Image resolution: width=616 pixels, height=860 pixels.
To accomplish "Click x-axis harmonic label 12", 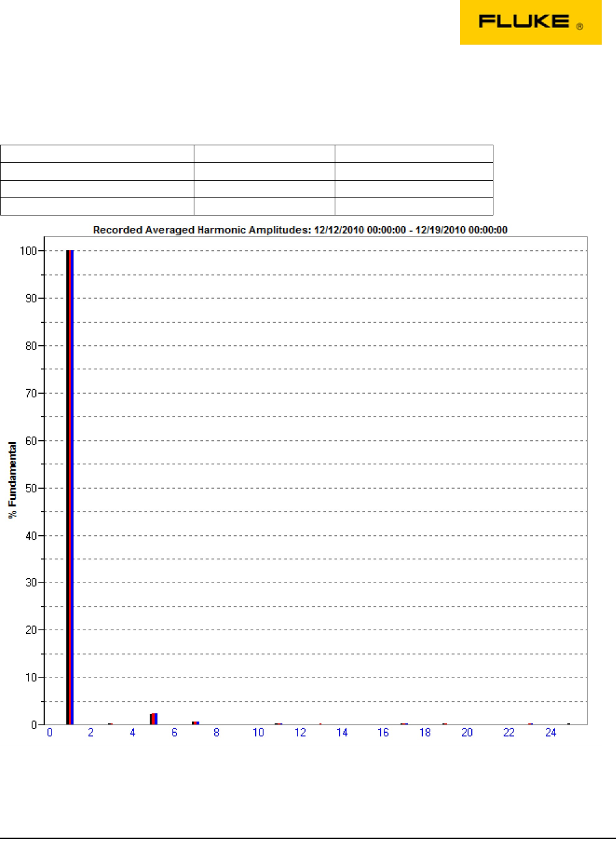I will click(300, 733).
